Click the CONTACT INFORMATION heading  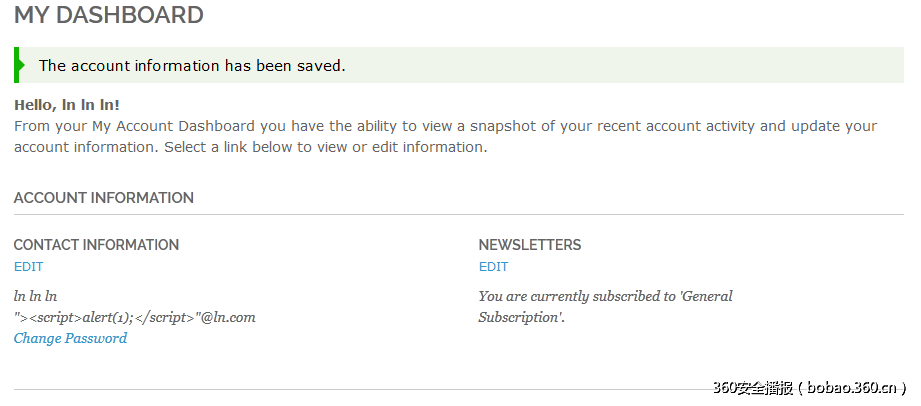click(x=96, y=245)
